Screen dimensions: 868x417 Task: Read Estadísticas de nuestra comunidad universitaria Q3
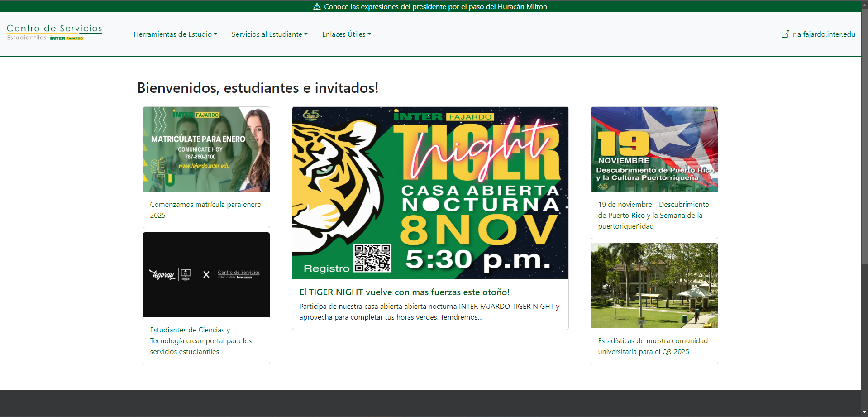(653, 346)
